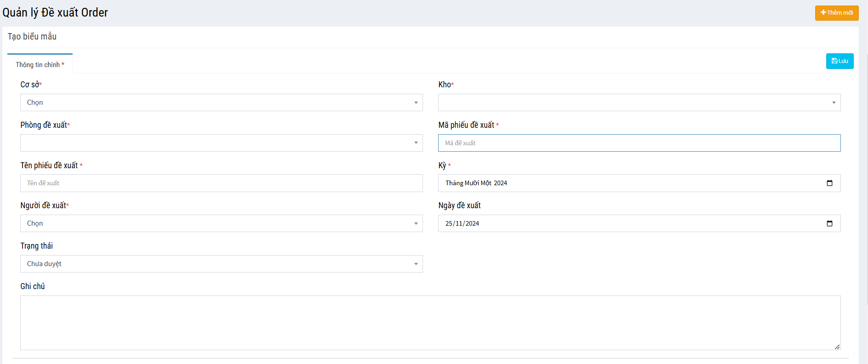The width and height of the screenshot is (868, 364).
Task: Click inside the Ghi chú textarea
Action: pos(430,323)
